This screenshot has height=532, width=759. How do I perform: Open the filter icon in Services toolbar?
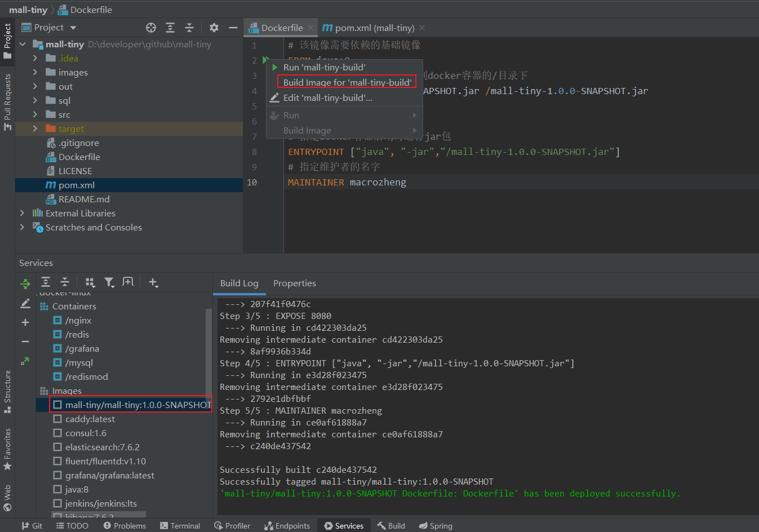[109, 282]
